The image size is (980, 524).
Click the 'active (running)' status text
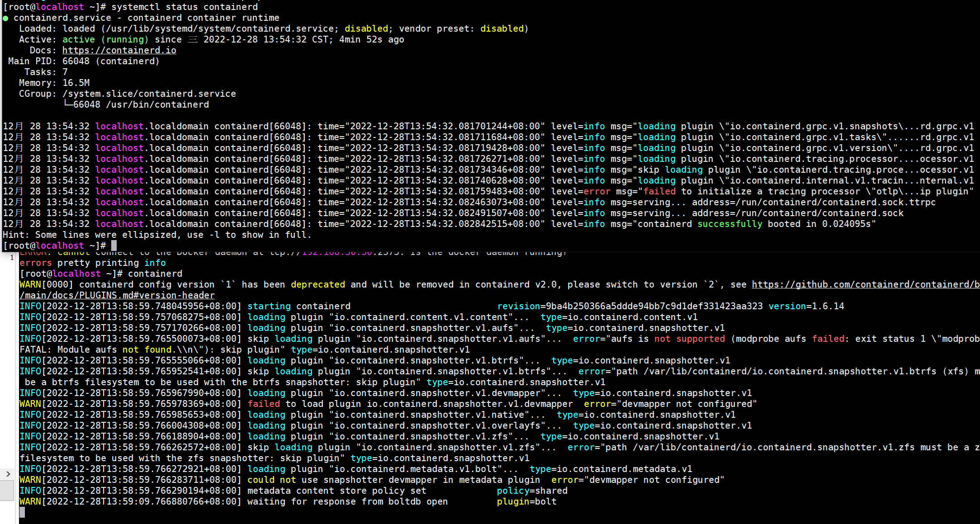[105, 39]
